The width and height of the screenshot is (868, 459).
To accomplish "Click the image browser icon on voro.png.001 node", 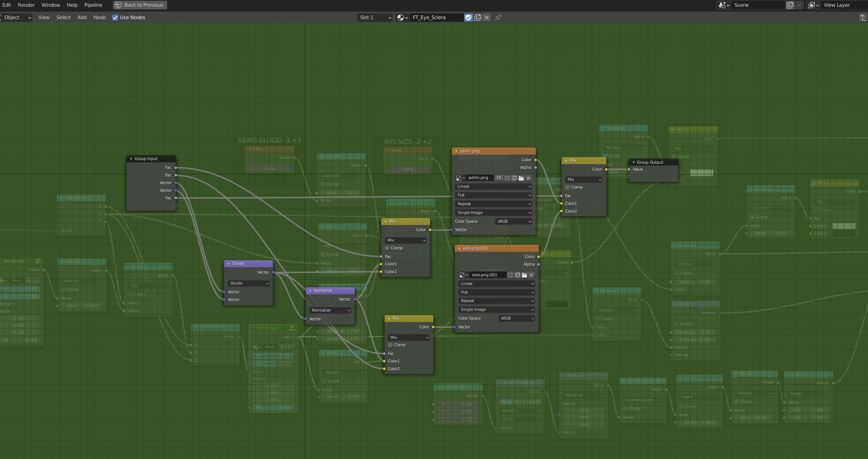I will click(x=463, y=275).
